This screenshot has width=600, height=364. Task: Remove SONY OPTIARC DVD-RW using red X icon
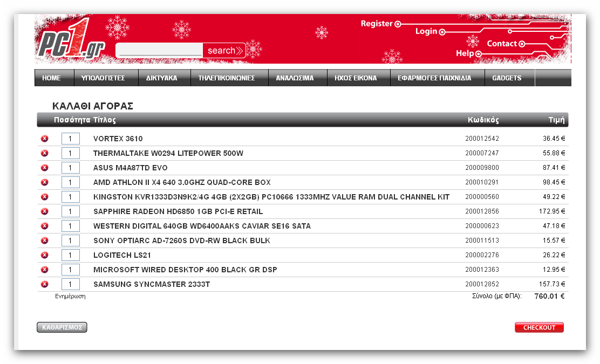coord(45,240)
